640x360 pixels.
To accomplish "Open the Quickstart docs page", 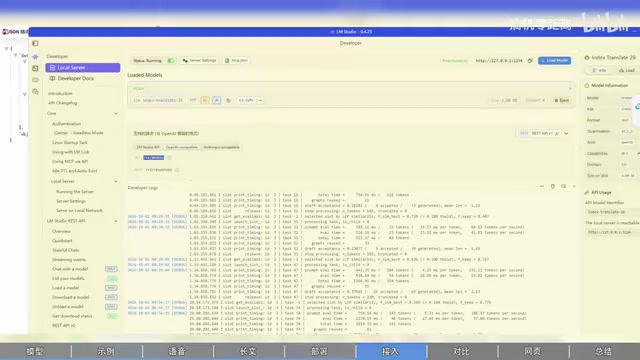I will 62,241.
